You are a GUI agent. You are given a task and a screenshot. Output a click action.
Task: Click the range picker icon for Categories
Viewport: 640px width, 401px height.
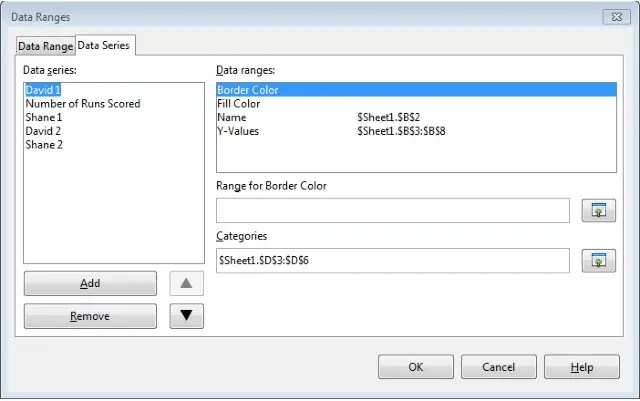point(598,261)
